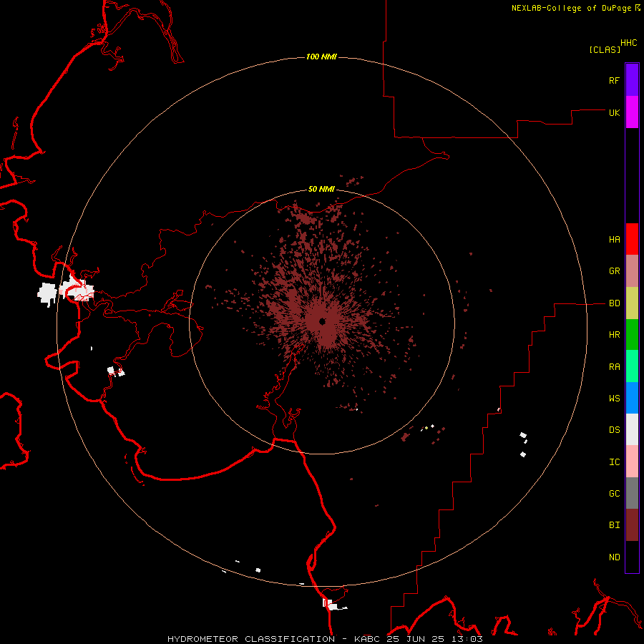The height and width of the screenshot is (644, 644).
Task: Pick the RA light green legend swatch
Action: [x=632, y=366]
